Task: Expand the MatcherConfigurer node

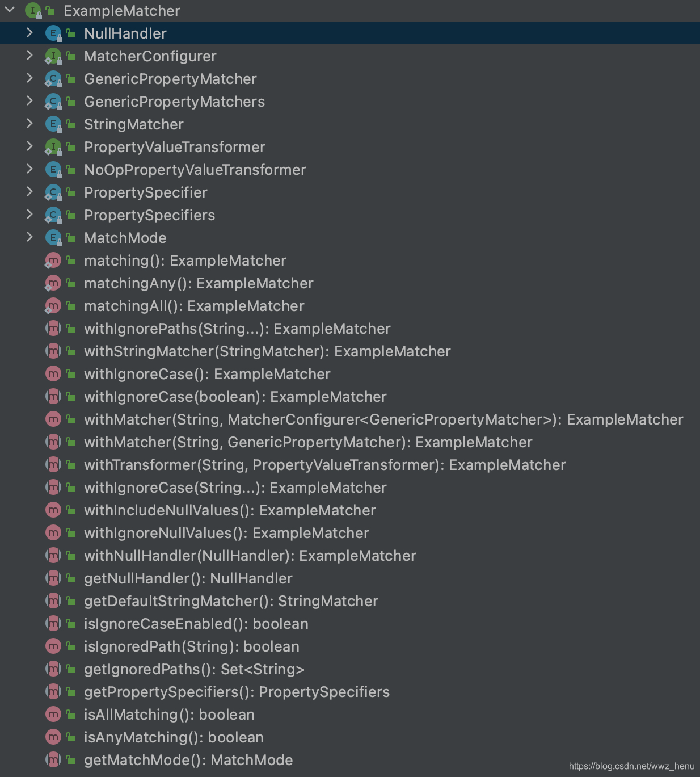Action: [x=29, y=56]
